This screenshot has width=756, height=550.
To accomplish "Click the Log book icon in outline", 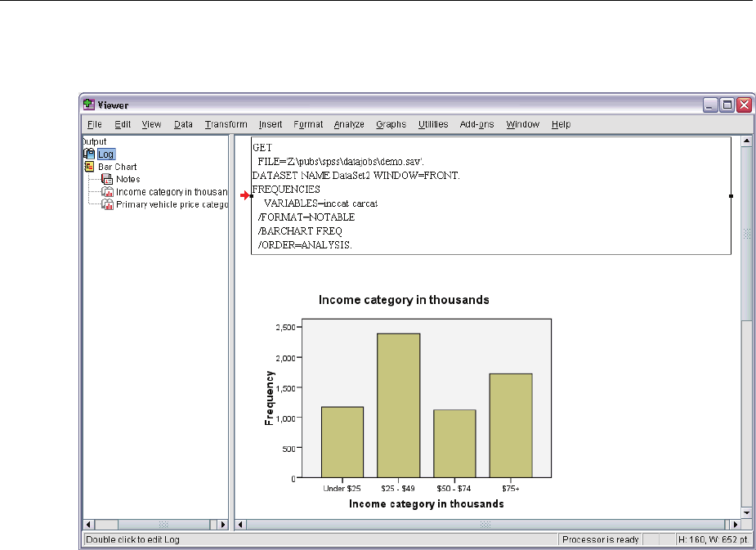I will point(89,154).
